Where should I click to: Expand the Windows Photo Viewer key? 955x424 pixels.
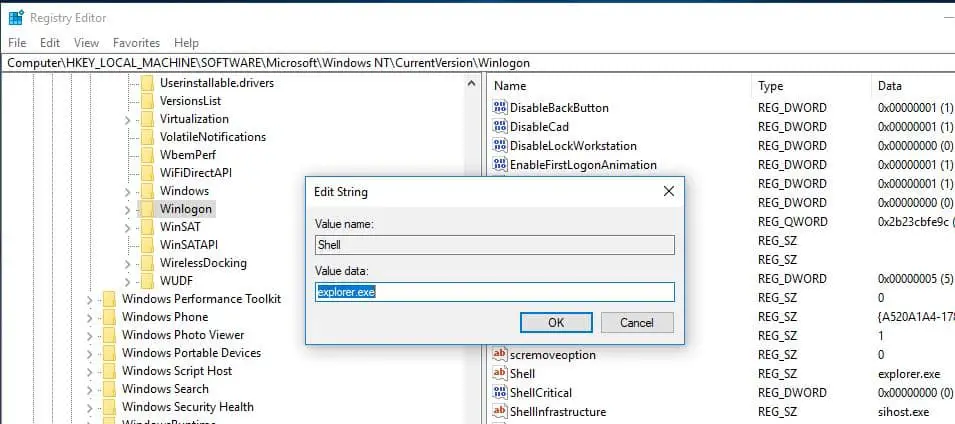pos(90,336)
